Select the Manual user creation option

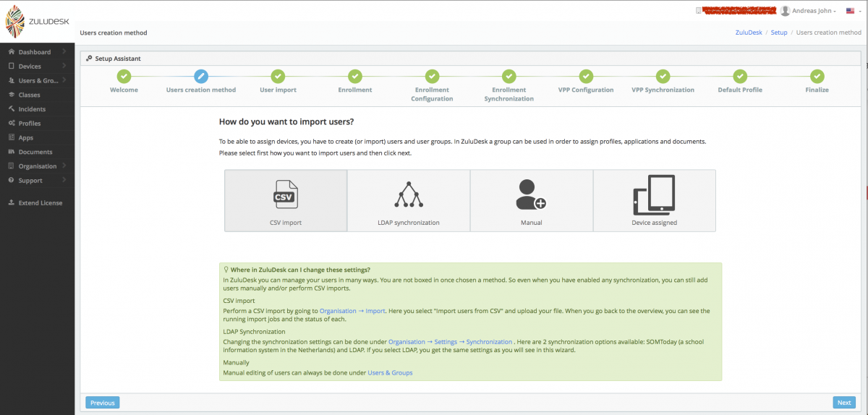click(x=532, y=200)
